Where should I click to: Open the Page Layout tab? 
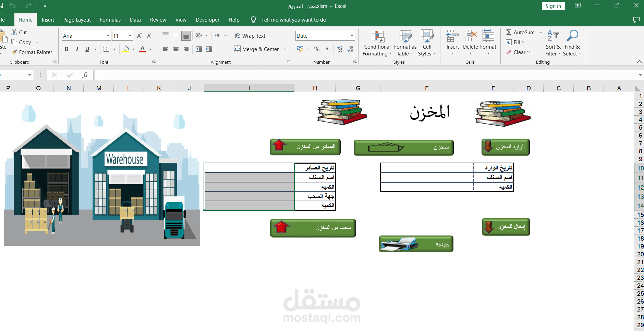pos(77,20)
